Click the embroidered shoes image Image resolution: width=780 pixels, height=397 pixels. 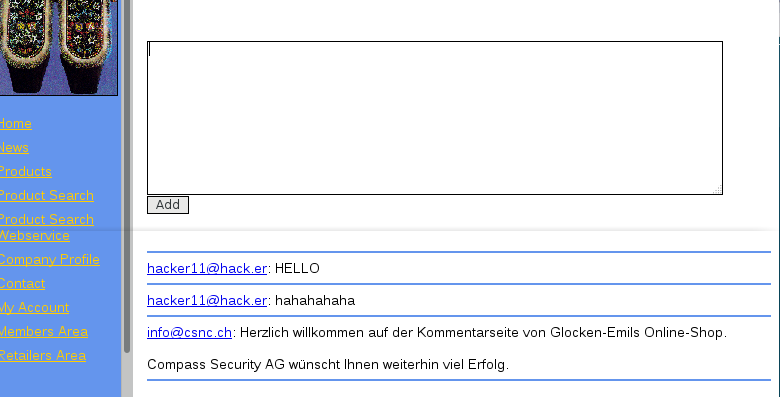[x=59, y=47]
